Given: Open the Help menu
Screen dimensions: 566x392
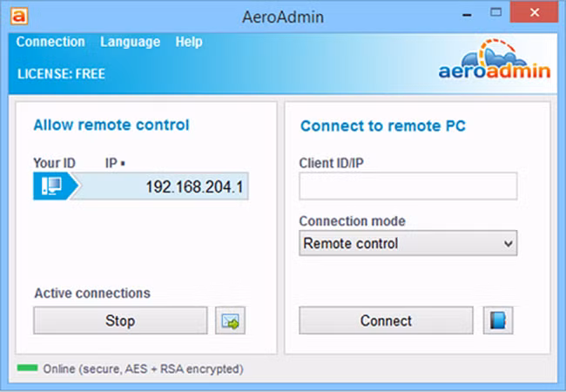Looking at the screenshot, I should click(188, 42).
